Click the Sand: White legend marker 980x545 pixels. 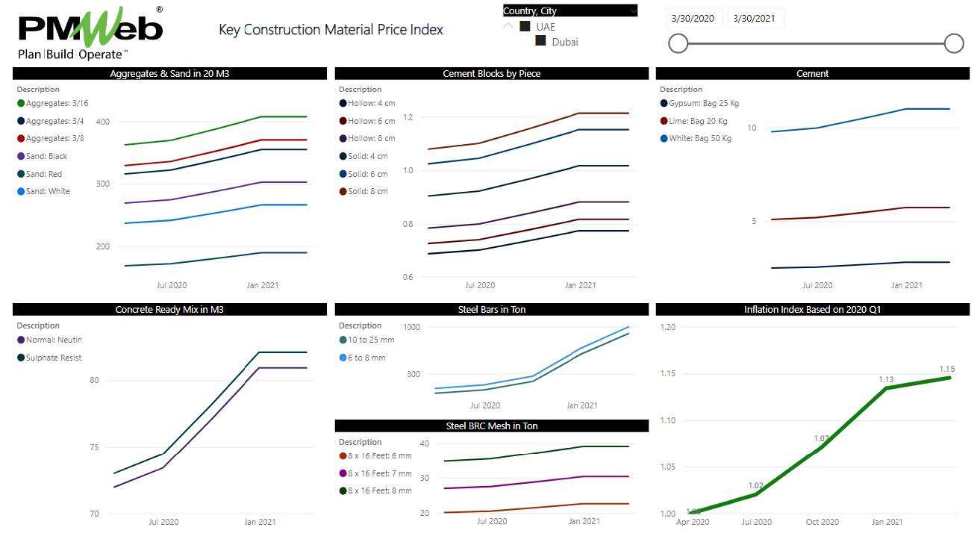tap(21, 192)
